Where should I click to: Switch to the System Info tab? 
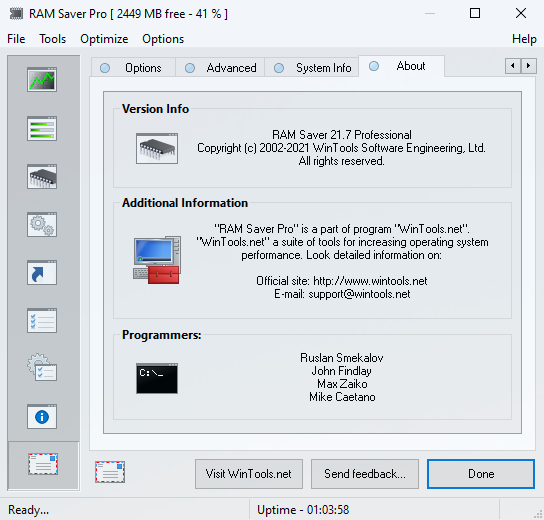[312, 68]
